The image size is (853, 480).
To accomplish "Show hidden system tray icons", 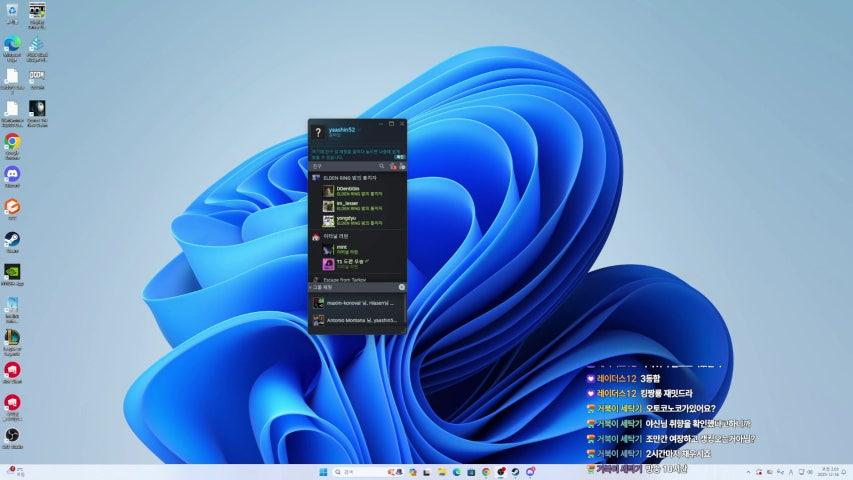I will 748,471.
